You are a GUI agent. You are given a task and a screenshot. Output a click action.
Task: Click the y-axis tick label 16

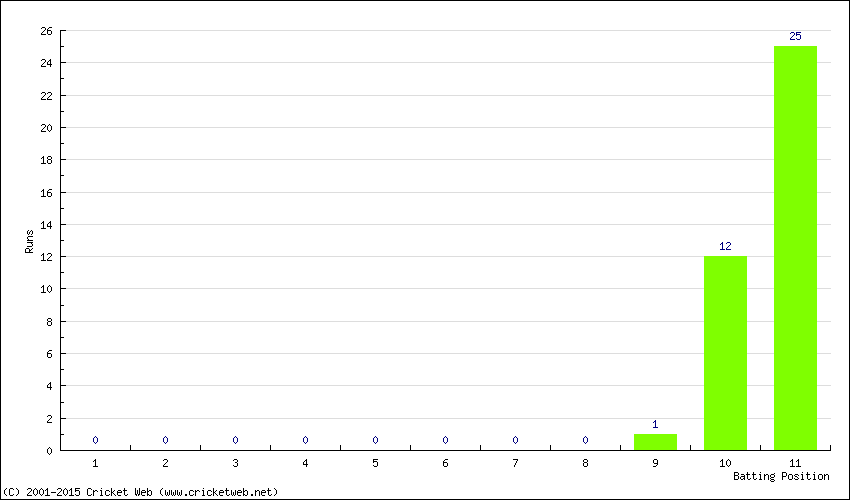click(x=47, y=193)
